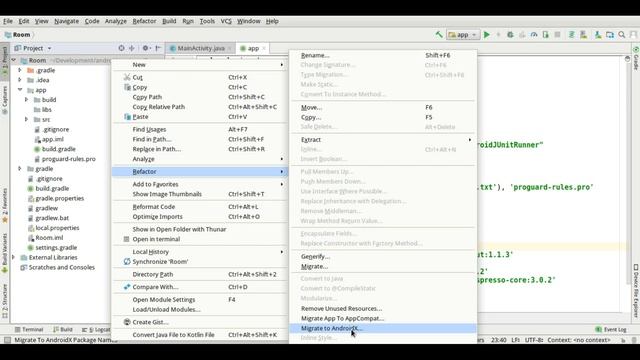Image resolution: width=640 pixels, height=360 pixels.
Task: Click the Synchronize 'Room' entry
Action: tap(200, 262)
